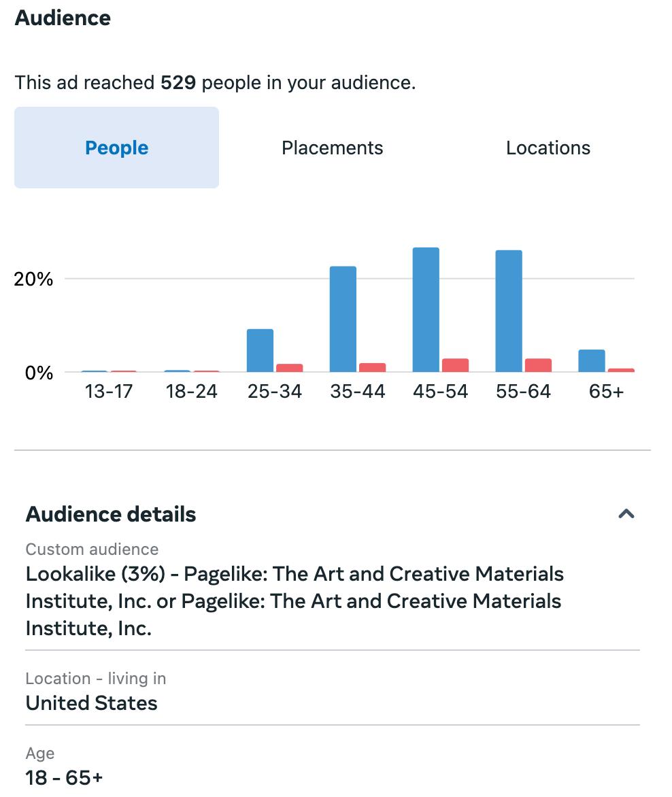Image resolution: width=672 pixels, height=797 pixels.
Task: Click the 18 - 65+ age value
Action: click(x=64, y=777)
